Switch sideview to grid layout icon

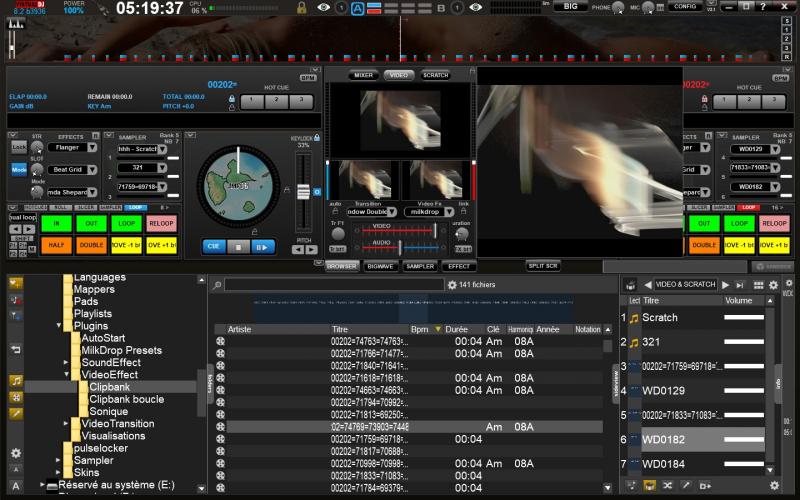click(x=759, y=285)
